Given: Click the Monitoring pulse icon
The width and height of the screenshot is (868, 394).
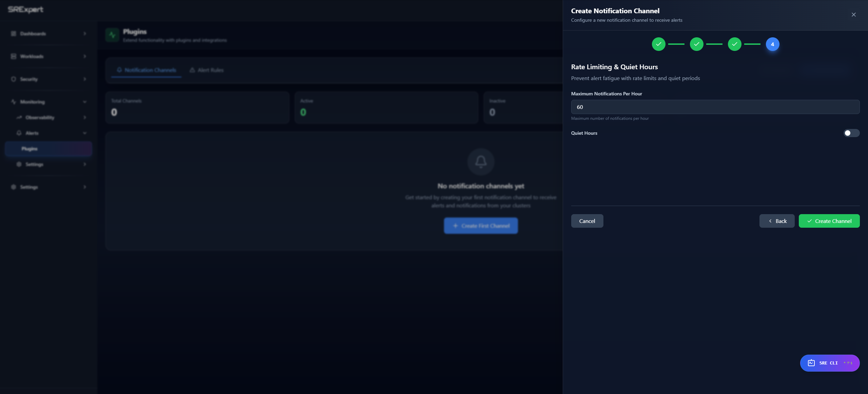Looking at the screenshot, I should 13,102.
